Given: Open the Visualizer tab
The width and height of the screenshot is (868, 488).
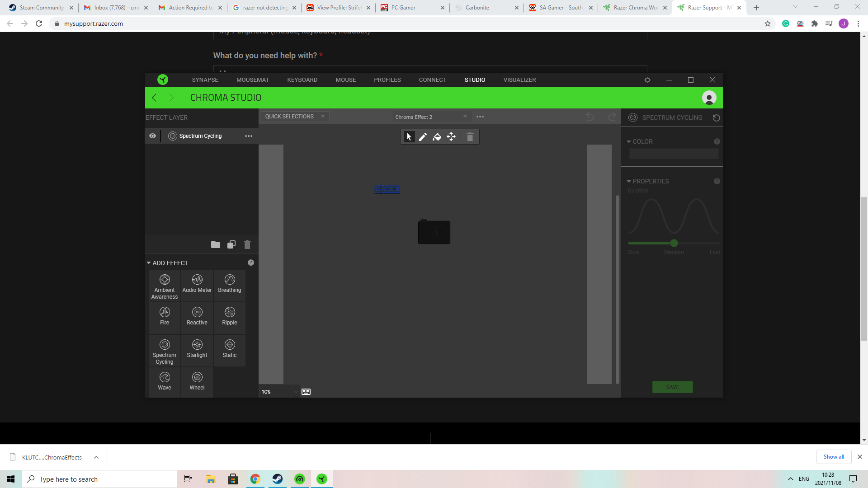Looking at the screenshot, I should click(x=520, y=80).
